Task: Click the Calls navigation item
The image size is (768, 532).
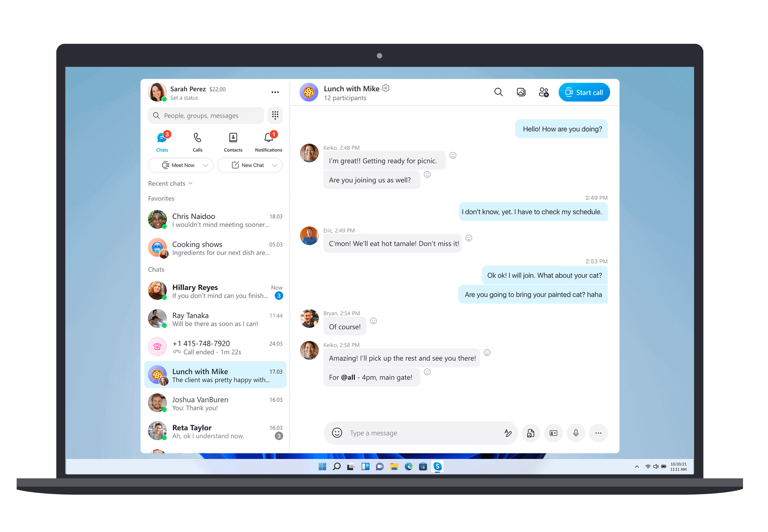Action: pos(197,142)
